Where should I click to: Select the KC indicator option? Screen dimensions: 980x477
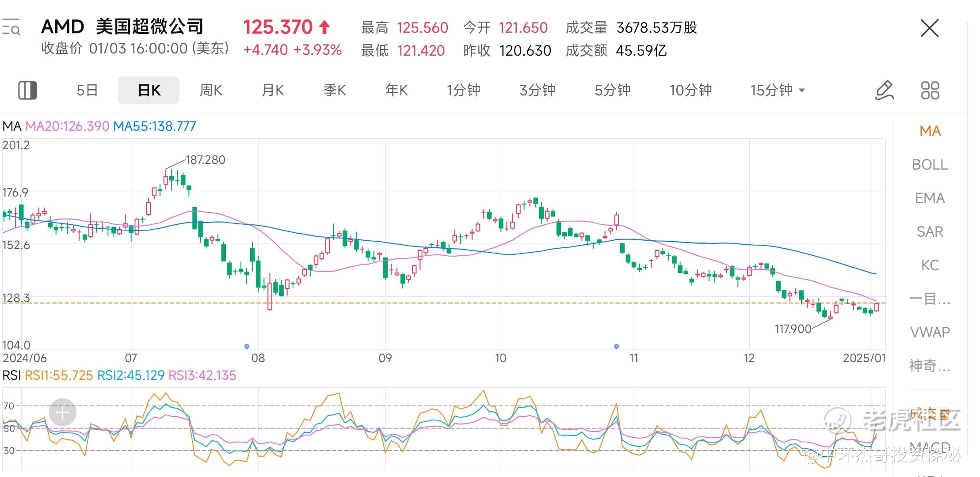click(930, 265)
